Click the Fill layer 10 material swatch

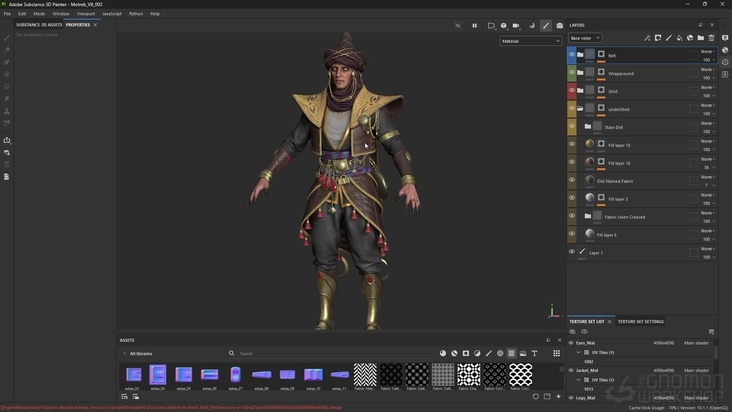(590, 144)
